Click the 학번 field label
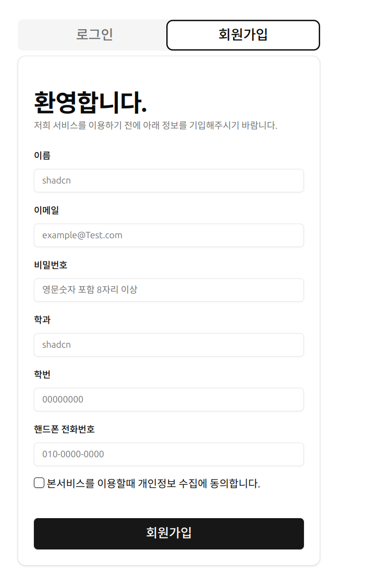 tap(42, 374)
